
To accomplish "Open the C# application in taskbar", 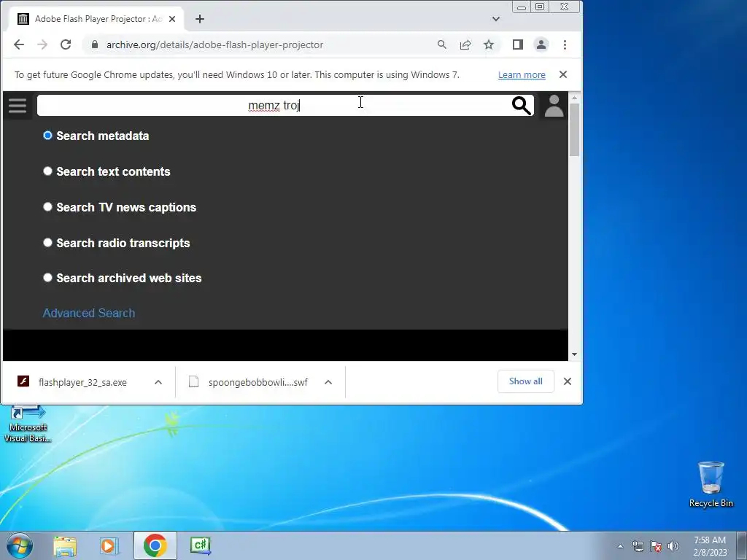I will pyautogui.click(x=200, y=545).
